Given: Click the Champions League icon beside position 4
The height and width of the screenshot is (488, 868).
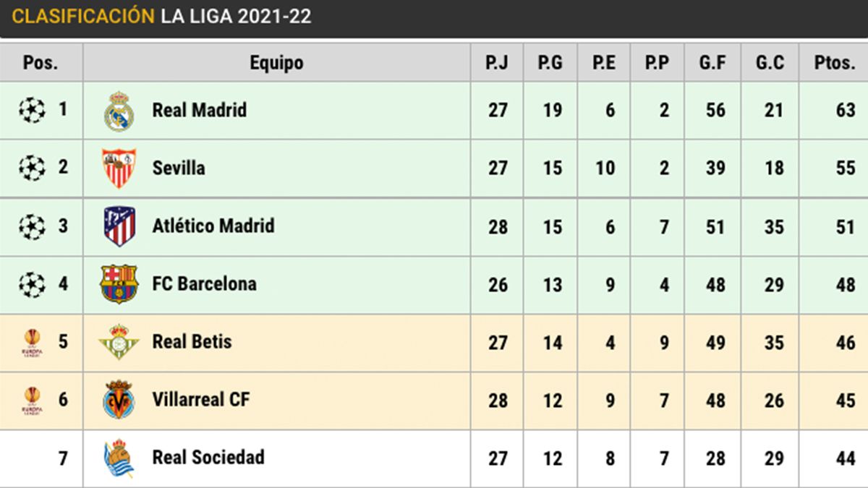Looking at the screenshot, I should point(32,283).
